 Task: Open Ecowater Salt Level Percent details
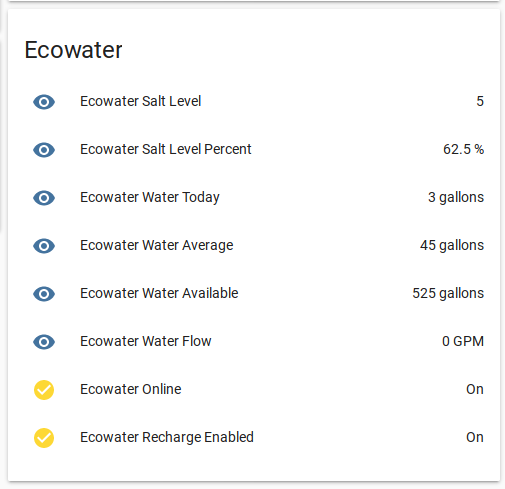coord(166,149)
